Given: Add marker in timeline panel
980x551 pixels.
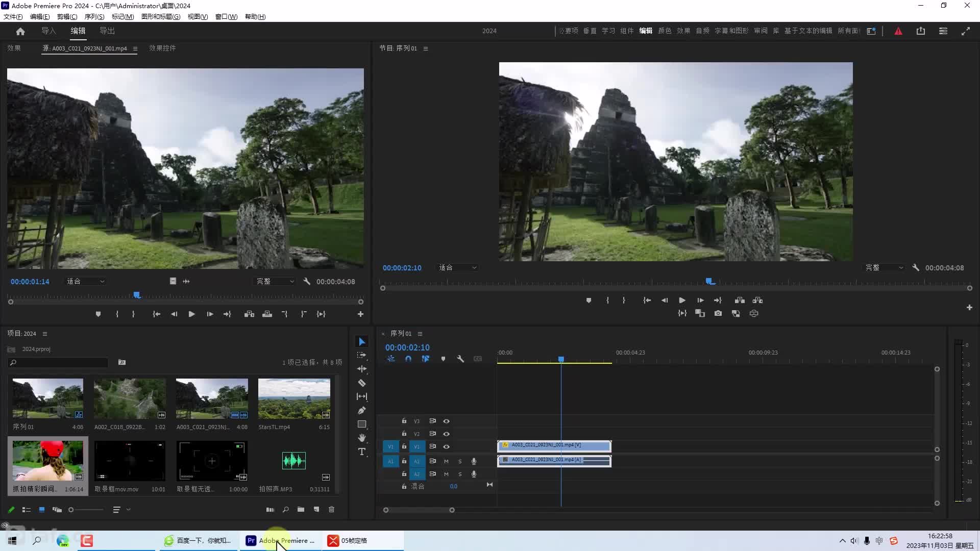Looking at the screenshot, I should (x=443, y=359).
